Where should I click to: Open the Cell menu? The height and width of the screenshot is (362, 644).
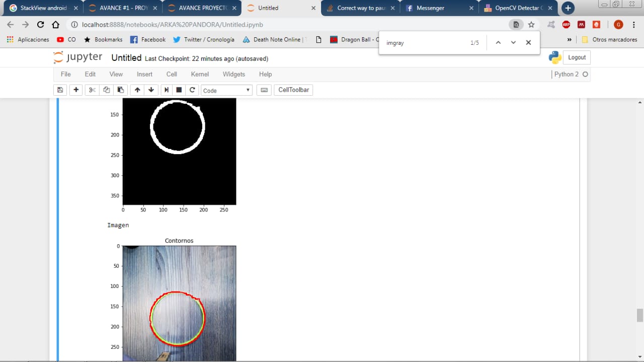pos(172,74)
